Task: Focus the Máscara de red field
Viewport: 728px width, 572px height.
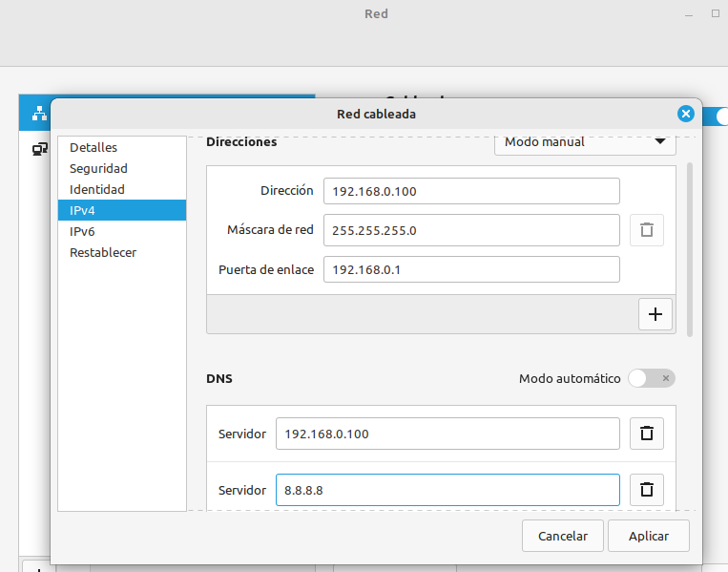Action: point(471,230)
